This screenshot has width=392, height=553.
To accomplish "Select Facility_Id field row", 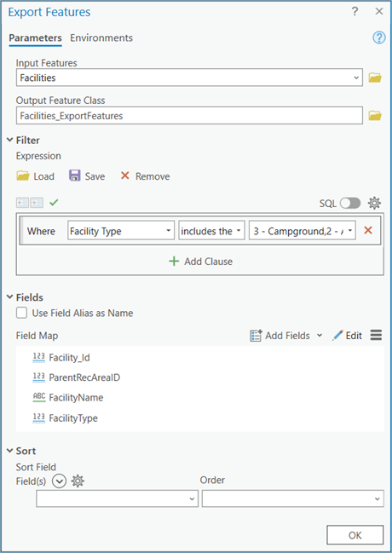I will [x=199, y=357].
